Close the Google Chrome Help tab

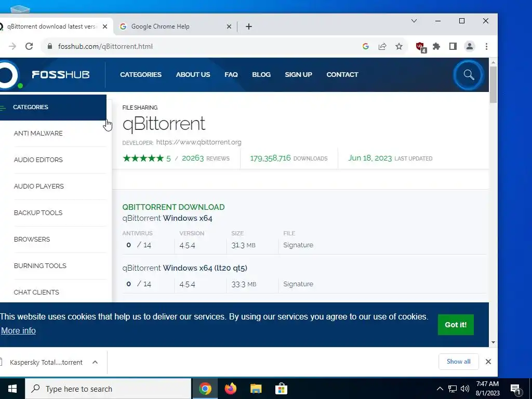[229, 26]
